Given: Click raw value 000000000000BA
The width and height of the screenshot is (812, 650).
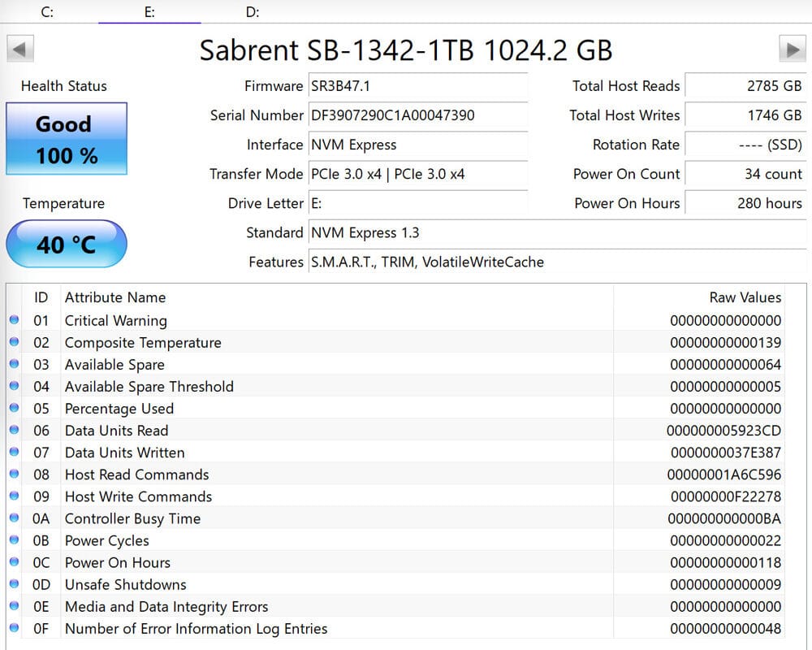Looking at the screenshot, I should point(724,519).
